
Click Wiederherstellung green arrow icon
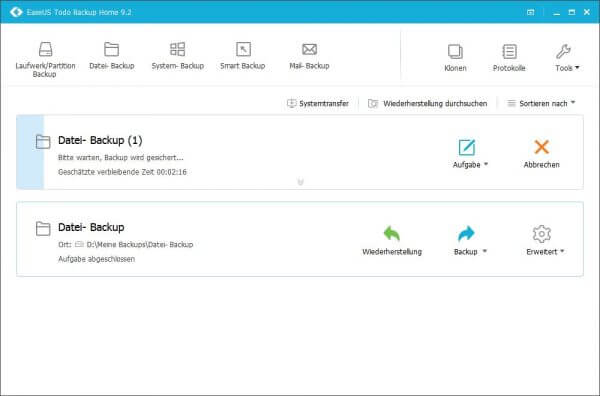[x=392, y=233]
